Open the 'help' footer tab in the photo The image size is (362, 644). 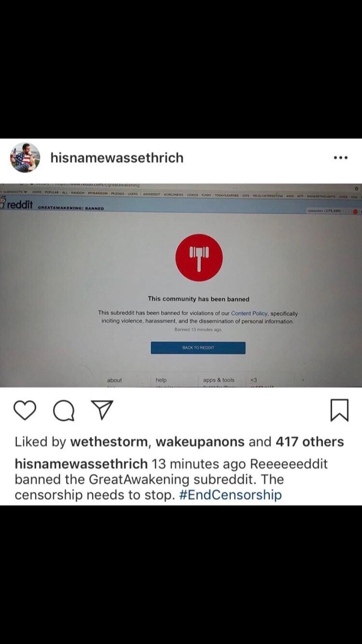click(x=161, y=380)
